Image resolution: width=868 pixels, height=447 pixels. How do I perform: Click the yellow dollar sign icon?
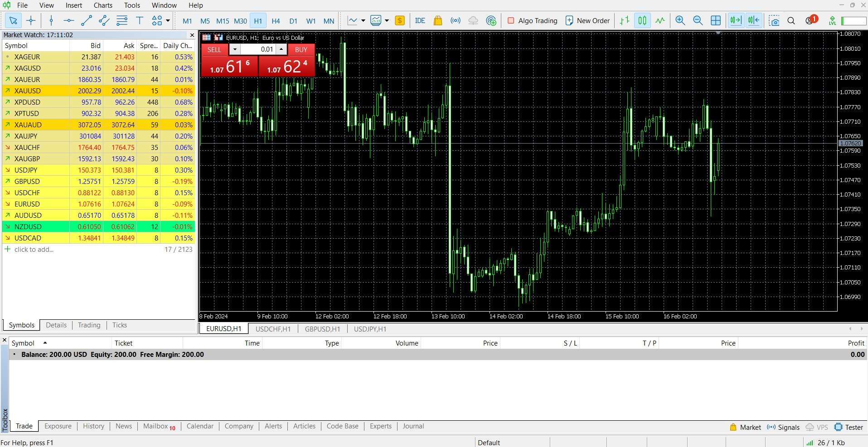(400, 20)
